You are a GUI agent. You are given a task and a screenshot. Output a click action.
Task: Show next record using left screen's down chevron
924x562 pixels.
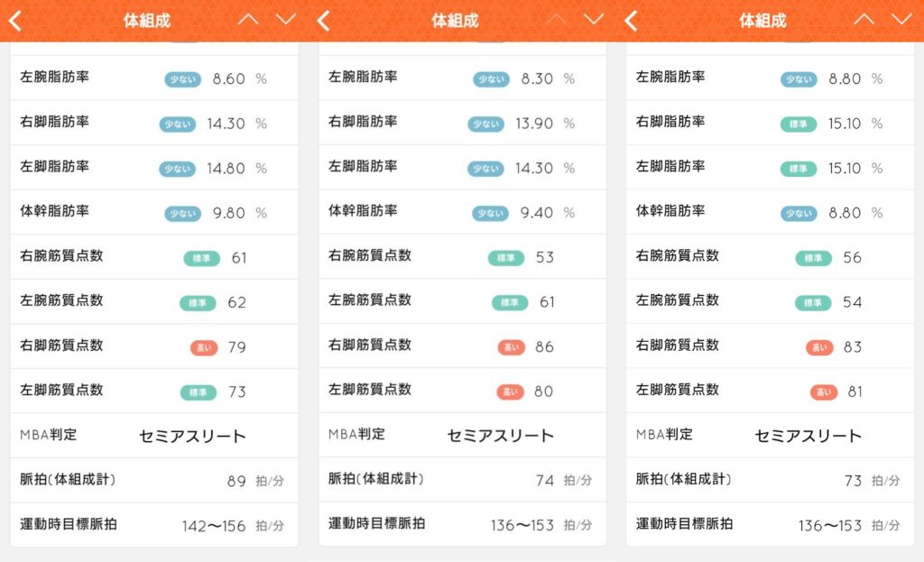click(286, 20)
